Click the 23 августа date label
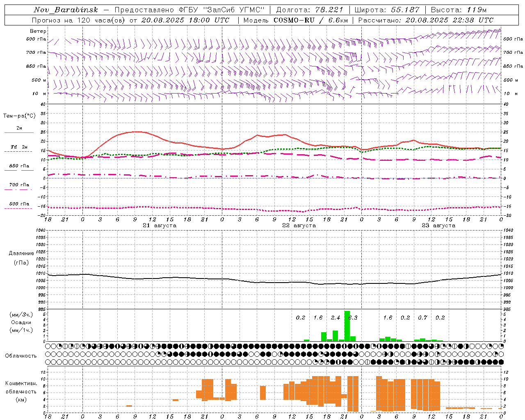 [438, 226]
